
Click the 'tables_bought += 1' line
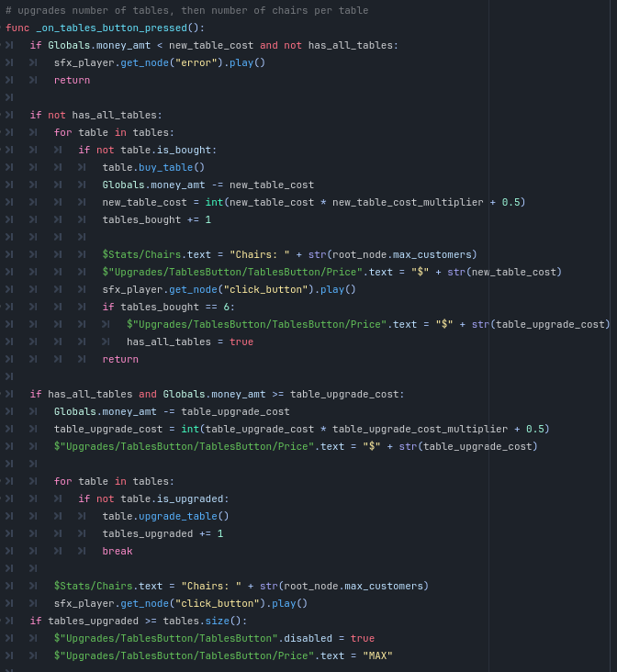[156, 219]
